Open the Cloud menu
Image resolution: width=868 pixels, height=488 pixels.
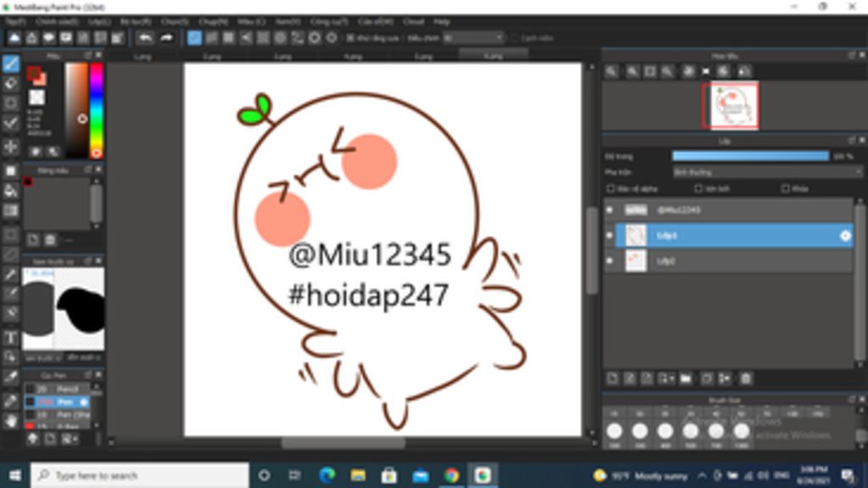(x=413, y=21)
